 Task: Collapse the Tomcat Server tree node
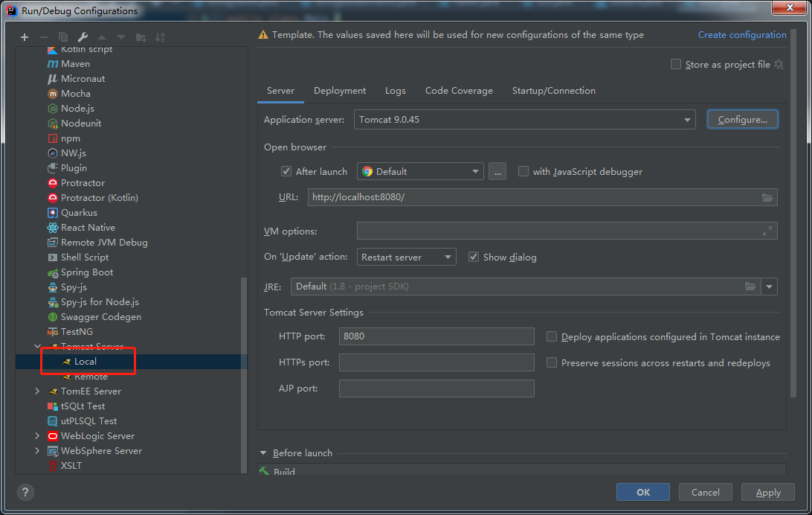tap(37, 347)
